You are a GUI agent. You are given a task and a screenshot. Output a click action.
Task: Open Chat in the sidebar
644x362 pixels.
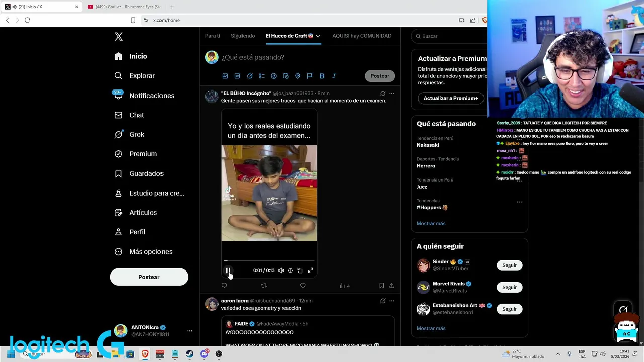coord(129,115)
